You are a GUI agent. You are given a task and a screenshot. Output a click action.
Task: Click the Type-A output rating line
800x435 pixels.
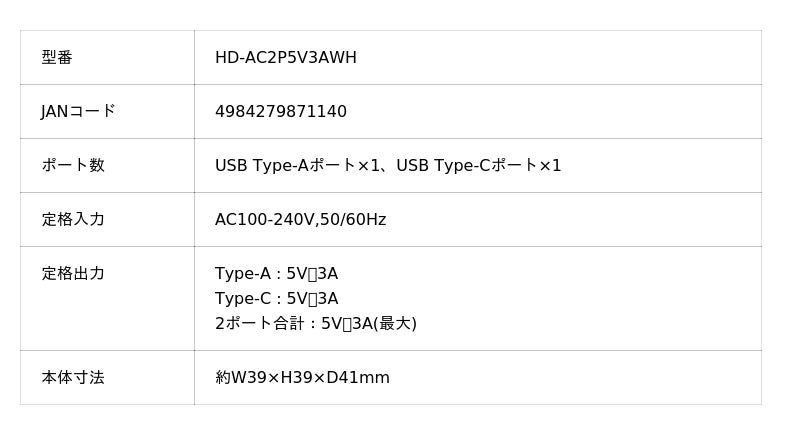coord(276,274)
